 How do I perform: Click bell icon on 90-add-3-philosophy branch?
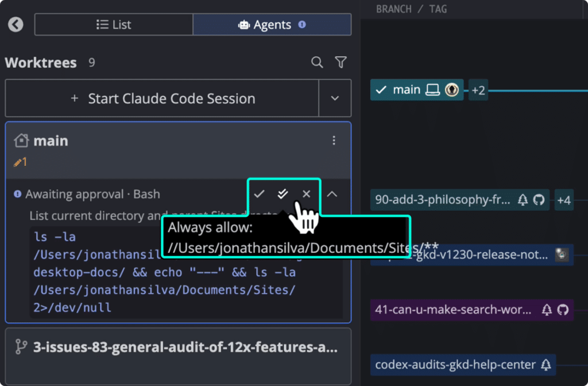pyautogui.click(x=523, y=200)
